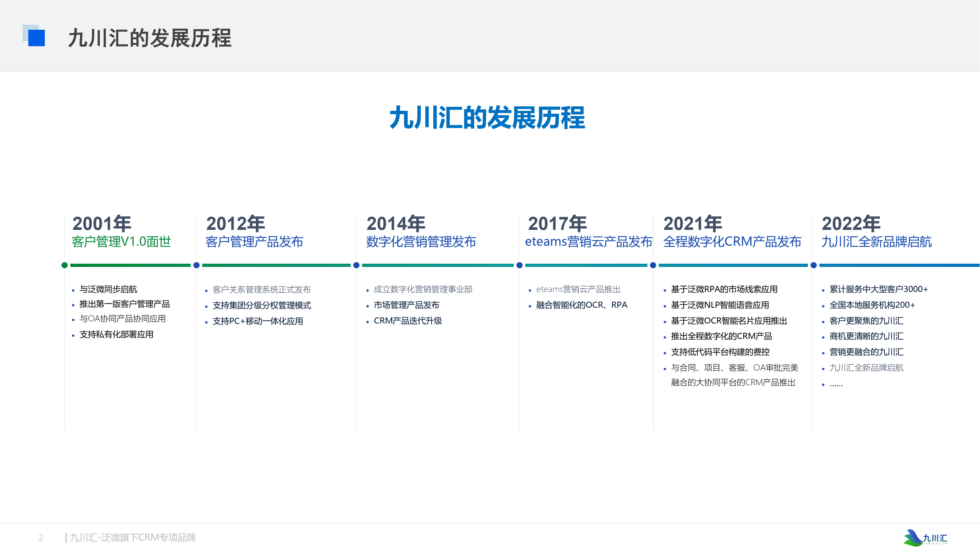The image size is (980, 551).
Task: Click the subtitle 全程数字化CRM产品发布
Action: click(732, 242)
